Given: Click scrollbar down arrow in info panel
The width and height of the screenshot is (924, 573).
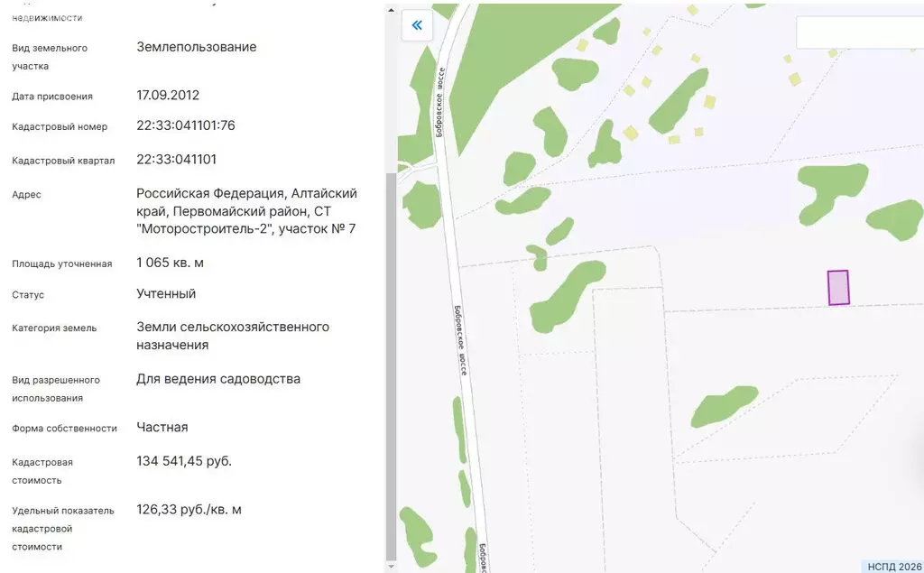Looking at the screenshot, I should pyautogui.click(x=392, y=567).
